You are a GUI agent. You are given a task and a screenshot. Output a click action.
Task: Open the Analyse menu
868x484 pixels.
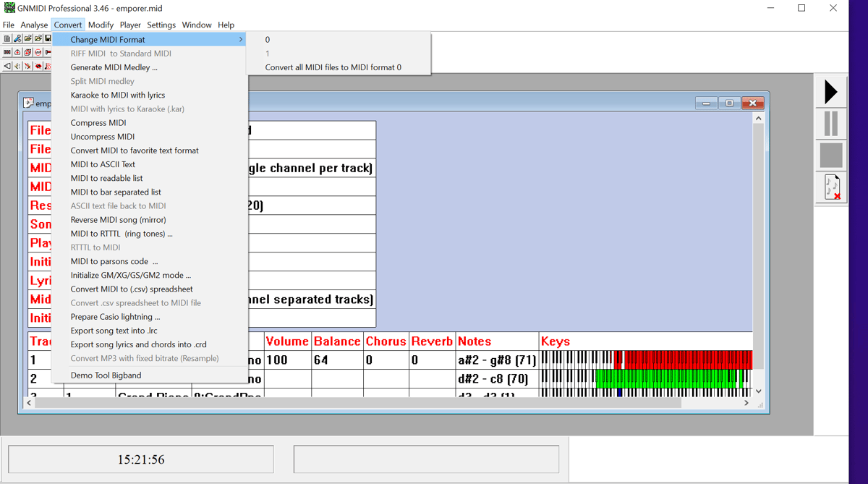tap(34, 25)
